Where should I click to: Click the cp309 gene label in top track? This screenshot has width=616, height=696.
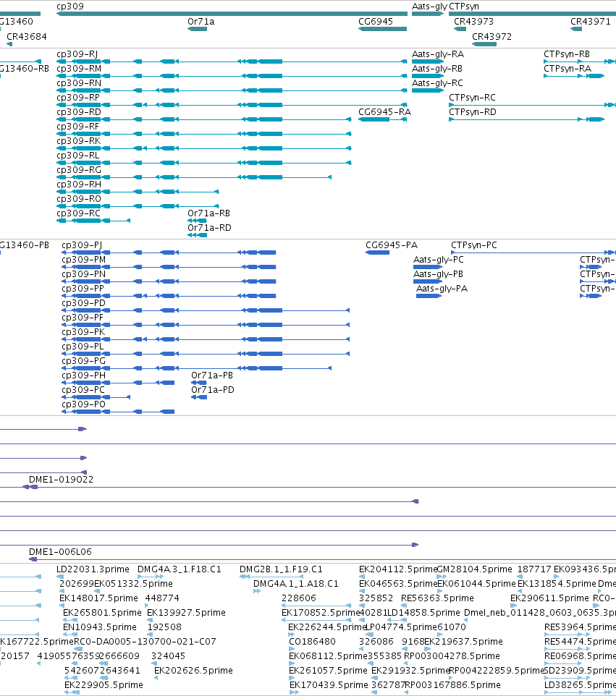point(69,7)
